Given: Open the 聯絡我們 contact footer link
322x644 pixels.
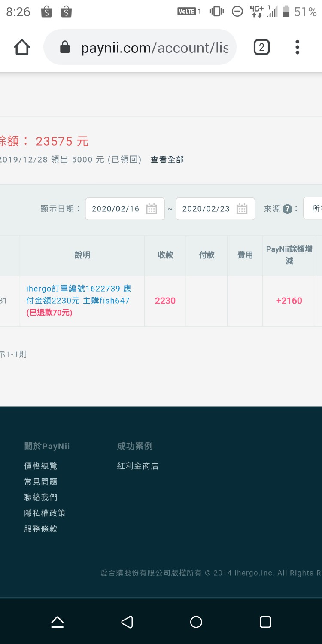Looking at the screenshot, I should [41, 497].
